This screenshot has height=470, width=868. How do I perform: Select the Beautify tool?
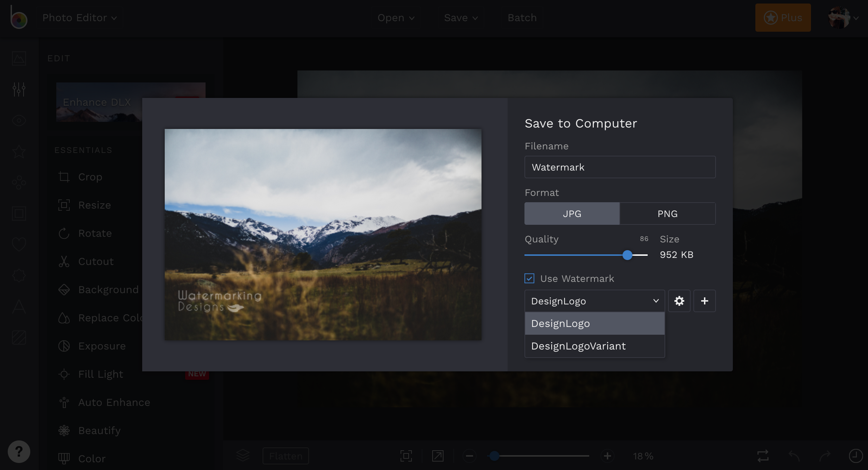click(89, 431)
